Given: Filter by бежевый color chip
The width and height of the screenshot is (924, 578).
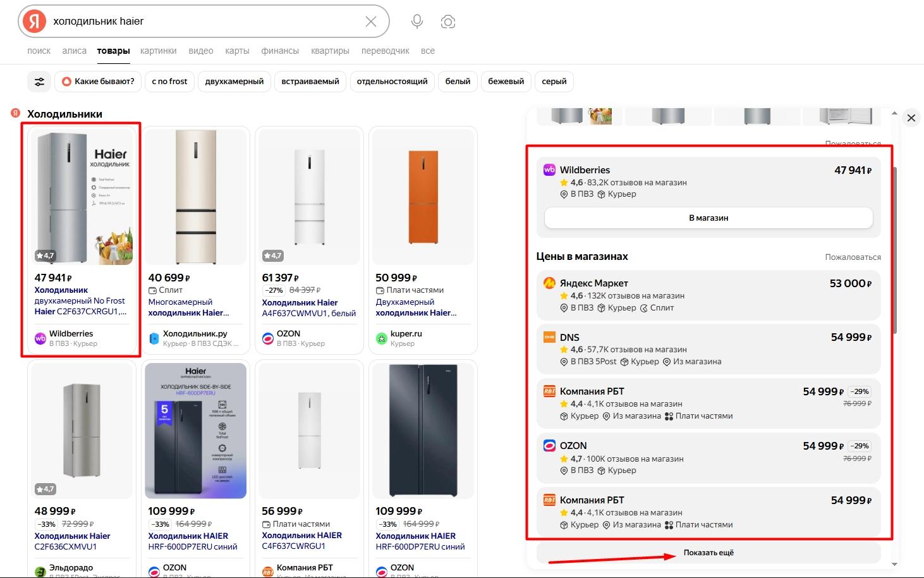Looking at the screenshot, I should (x=506, y=82).
